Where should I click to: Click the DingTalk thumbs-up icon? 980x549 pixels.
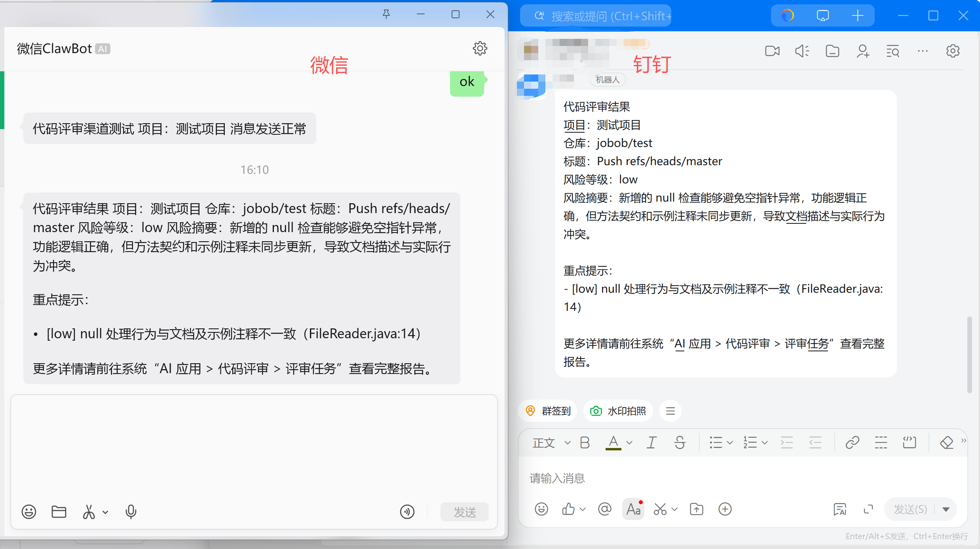point(568,509)
